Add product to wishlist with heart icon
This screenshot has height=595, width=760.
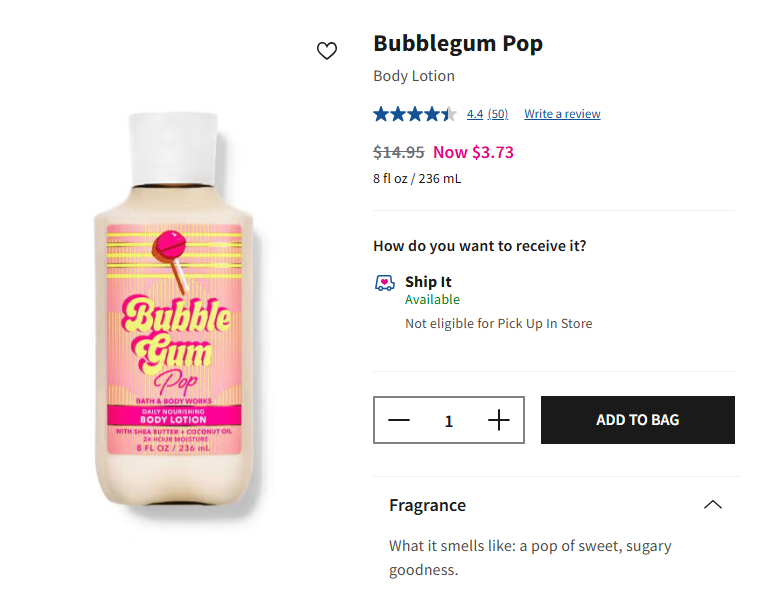point(327,51)
